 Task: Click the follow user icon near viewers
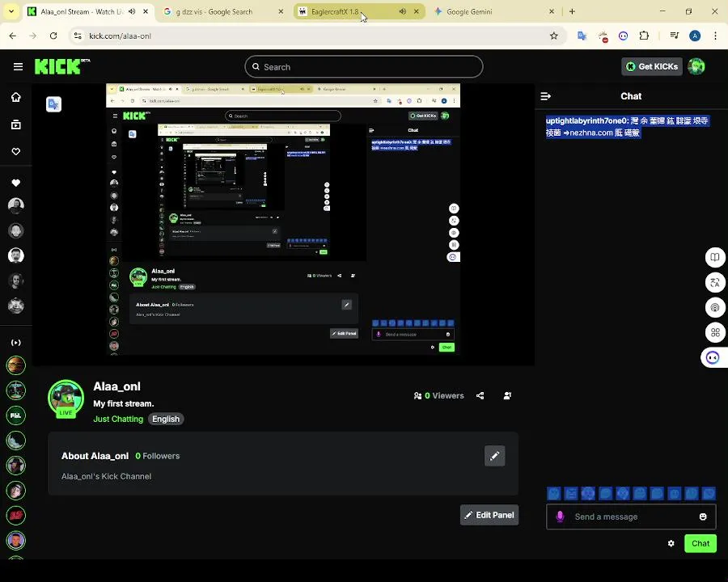[x=507, y=395]
